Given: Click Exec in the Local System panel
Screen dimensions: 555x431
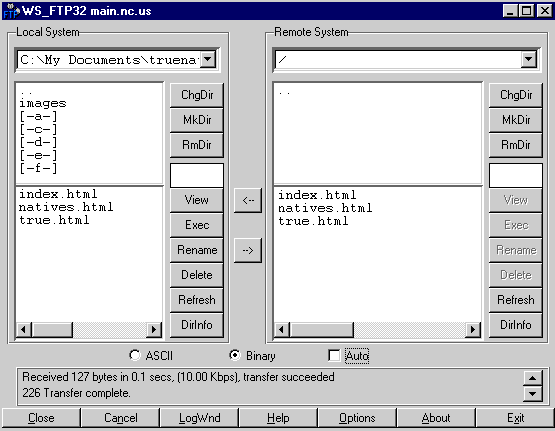Looking at the screenshot, I should click(x=197, y=225).
